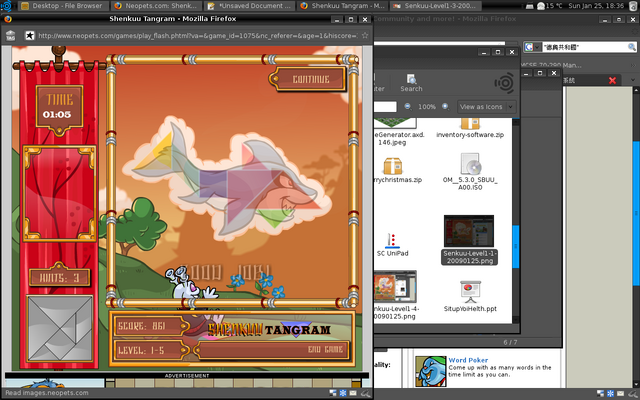Select the SC UniPad icon

392,244
